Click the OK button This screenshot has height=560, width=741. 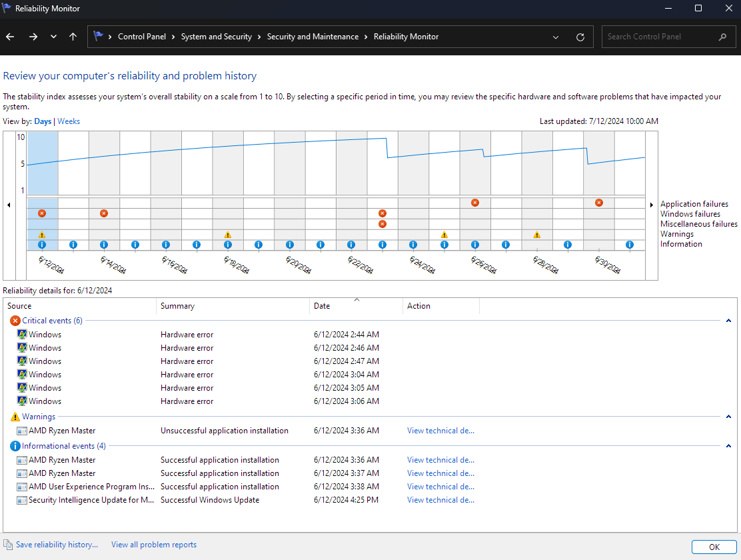point(714,547)
